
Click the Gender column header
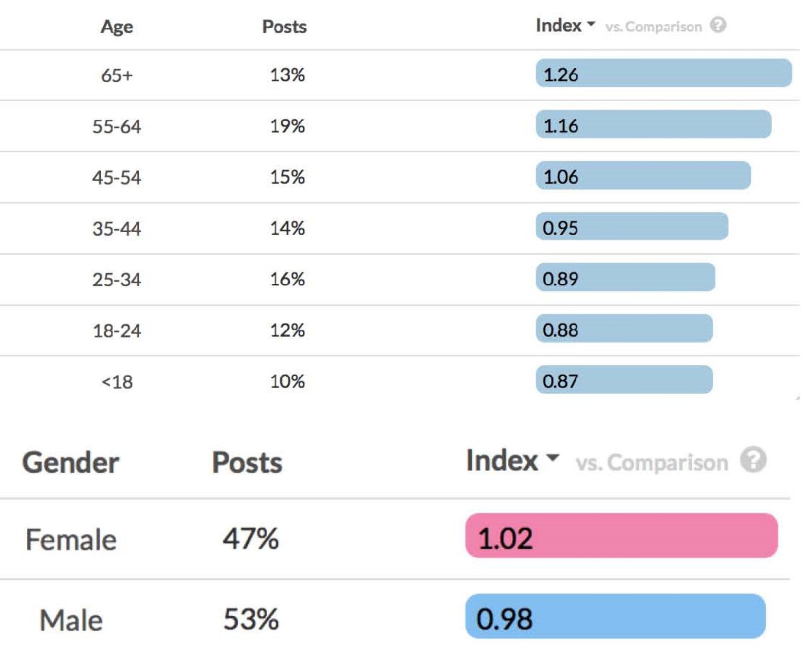click(71, 462)
